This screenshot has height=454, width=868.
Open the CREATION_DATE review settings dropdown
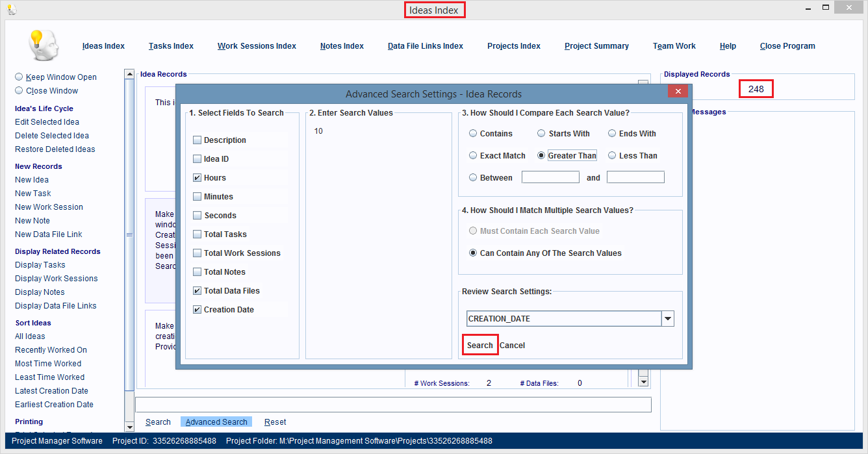click(x=668, y=319)
